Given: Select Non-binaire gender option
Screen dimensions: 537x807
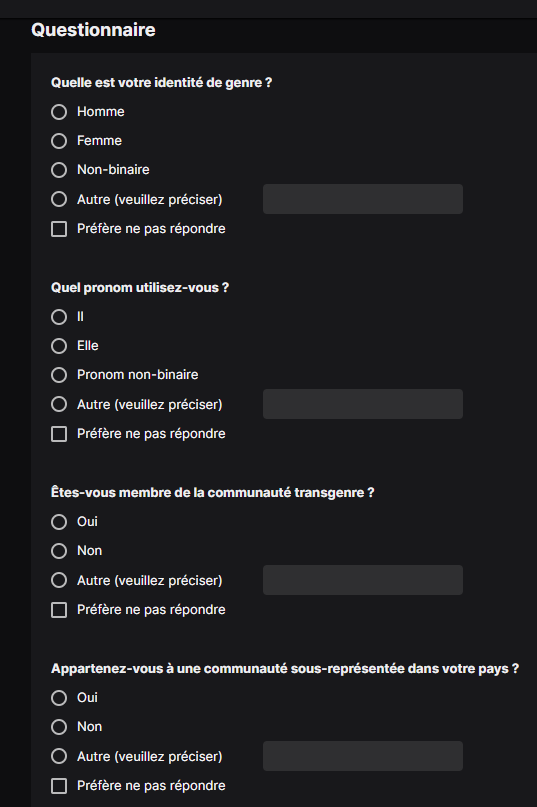Looking at the screenshot, I should point(59,170).
